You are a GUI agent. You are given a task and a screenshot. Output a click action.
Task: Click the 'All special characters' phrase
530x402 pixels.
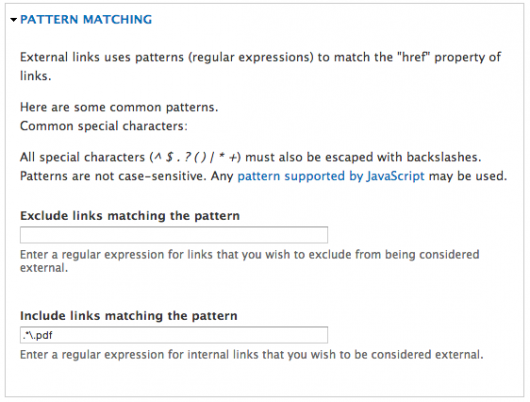[82, 157]
